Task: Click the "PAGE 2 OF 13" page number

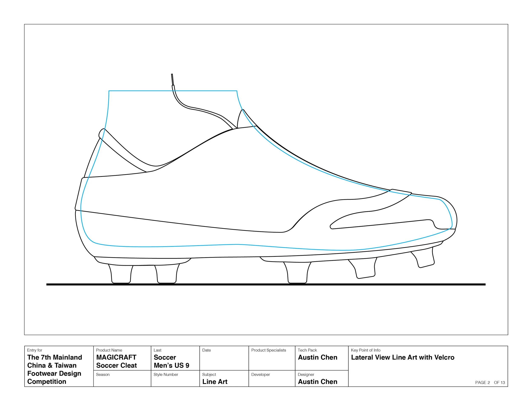Action: (490, 382)
